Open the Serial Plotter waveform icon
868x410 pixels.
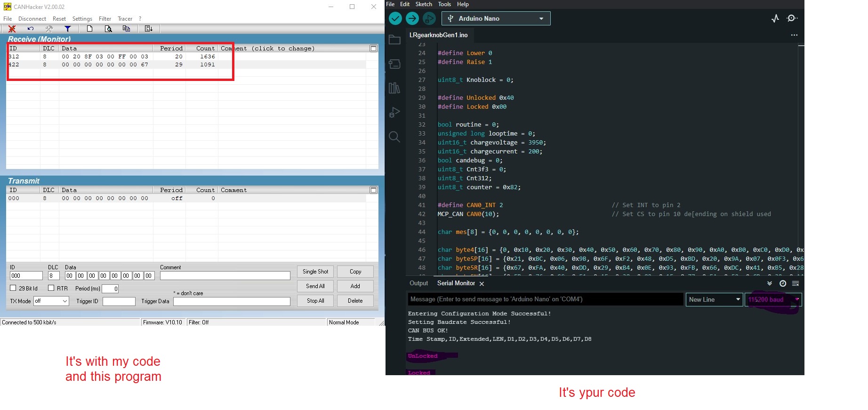click(x=775, y=18)
